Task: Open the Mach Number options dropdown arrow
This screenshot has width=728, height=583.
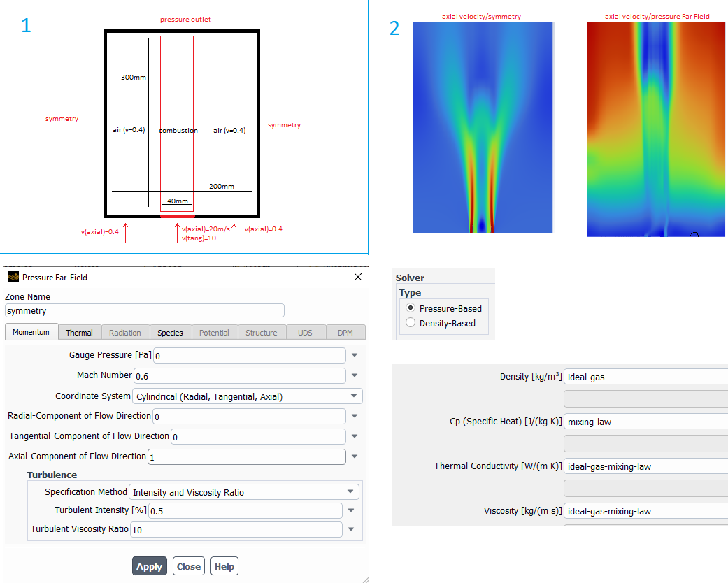Action: [x=355, y=375]
